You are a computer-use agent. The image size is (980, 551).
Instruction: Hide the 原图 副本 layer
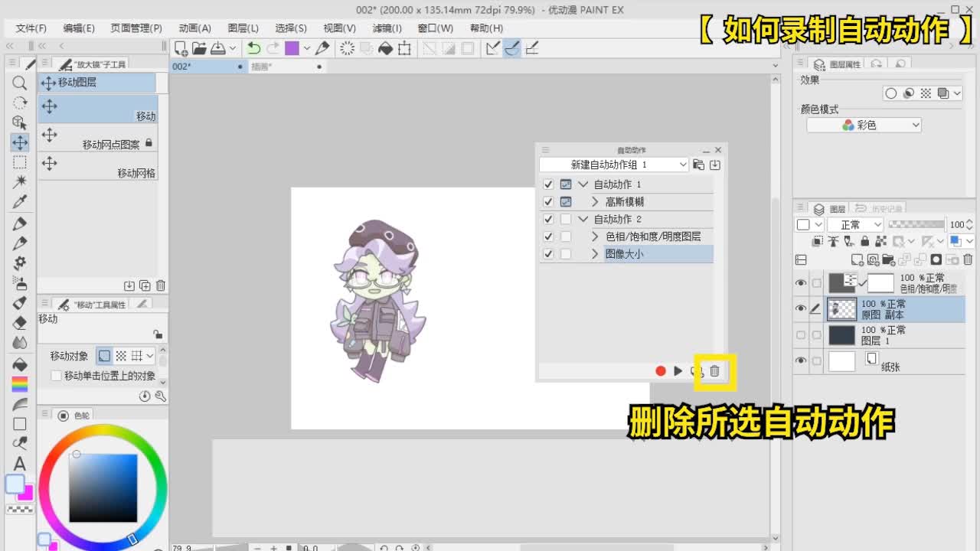(x=801, y=308)
